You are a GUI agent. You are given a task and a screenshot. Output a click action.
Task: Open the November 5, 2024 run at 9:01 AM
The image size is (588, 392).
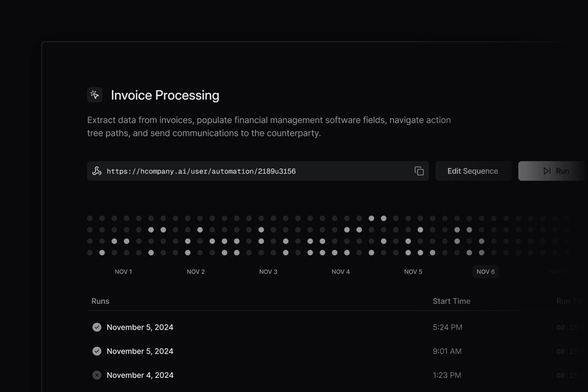point(338,351)
